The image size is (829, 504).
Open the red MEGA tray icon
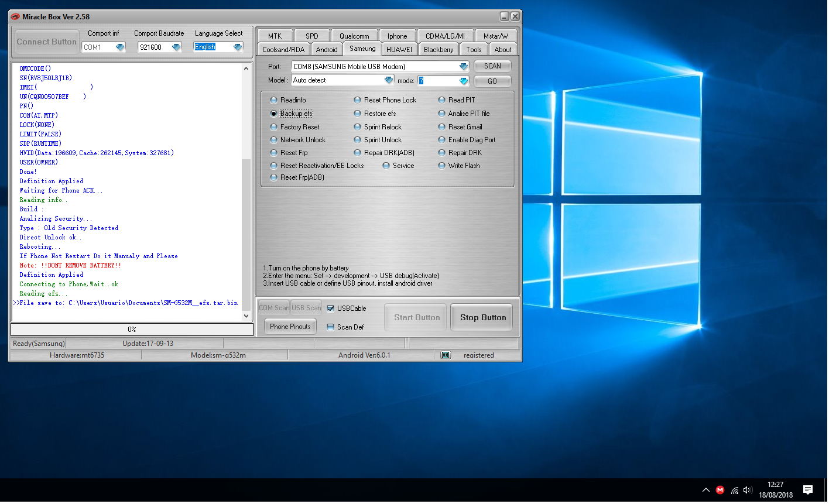720,490
